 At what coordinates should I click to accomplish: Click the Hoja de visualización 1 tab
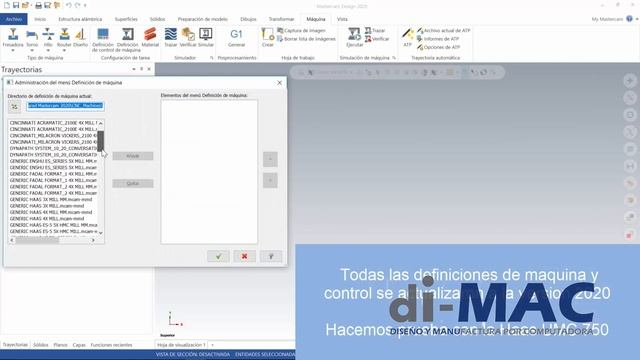tap(181, 345)
